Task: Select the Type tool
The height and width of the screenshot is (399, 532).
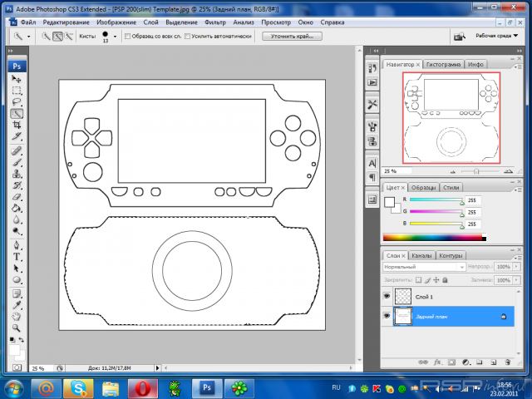Action: [x=17, y=257]
